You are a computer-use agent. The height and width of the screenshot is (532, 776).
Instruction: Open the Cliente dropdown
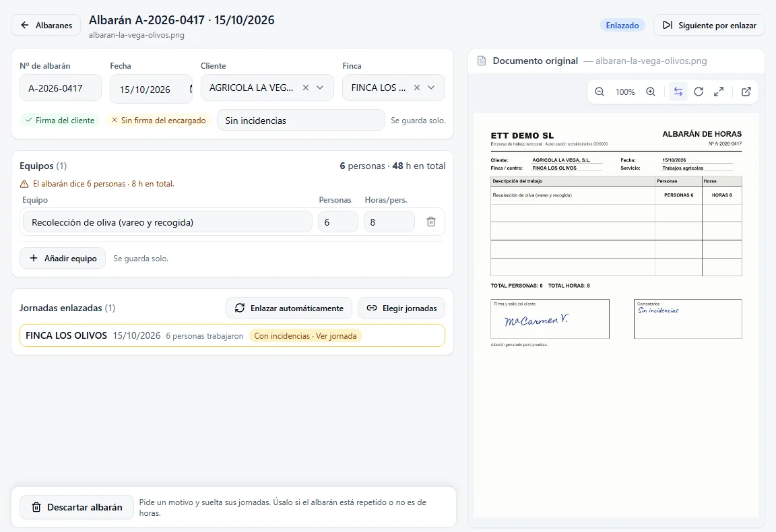tap(320, 88)
